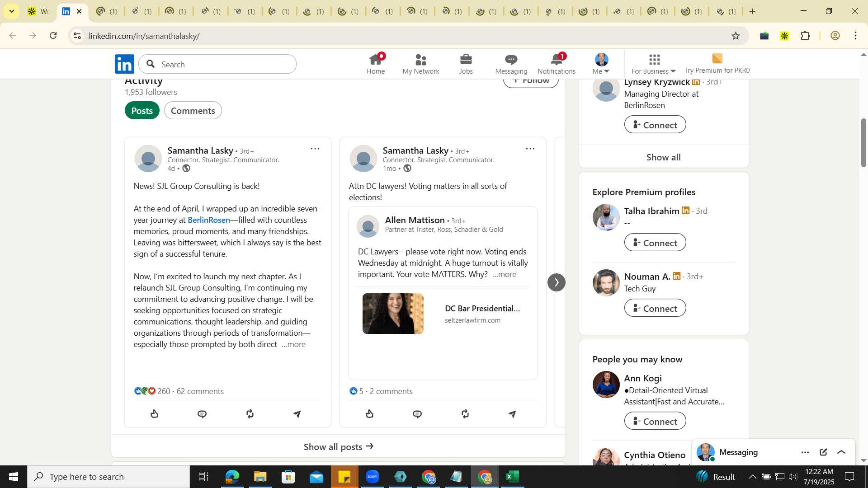Expand the For Business menu
The width and height of the screenshot is (868, 488).
pos(654,64)
